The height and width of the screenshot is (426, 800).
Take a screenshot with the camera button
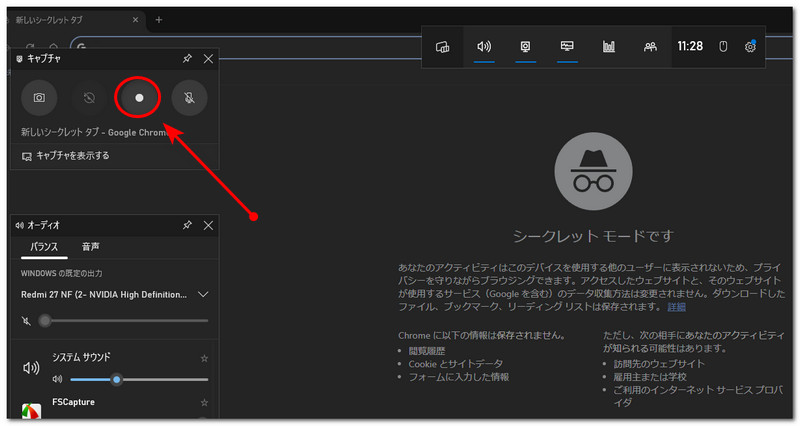39,98
